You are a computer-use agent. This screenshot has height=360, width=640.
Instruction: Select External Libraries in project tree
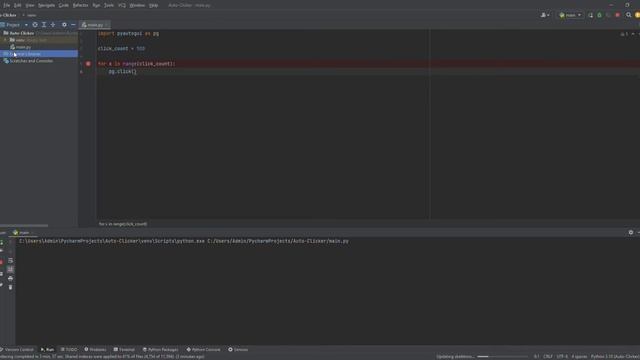pos(39,54)
